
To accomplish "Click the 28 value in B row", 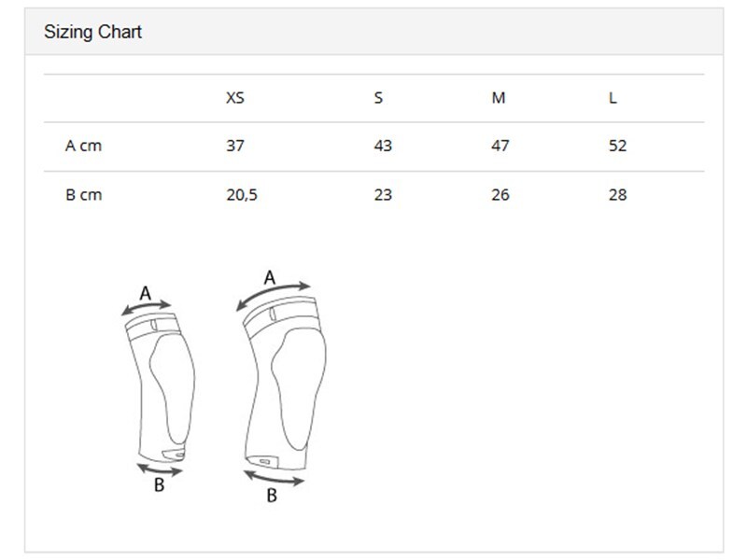I will coord(617,195).
